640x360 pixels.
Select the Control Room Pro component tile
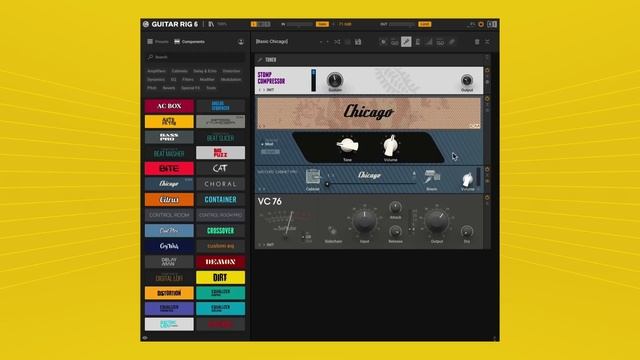point(220,215)
